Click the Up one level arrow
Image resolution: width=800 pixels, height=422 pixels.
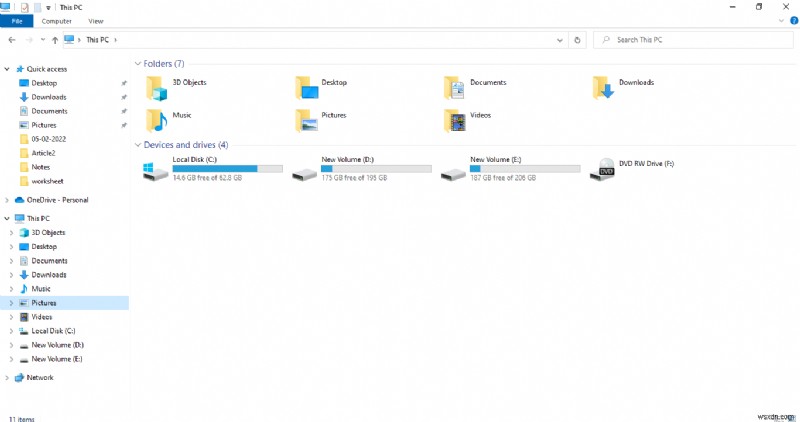point(55,40)
